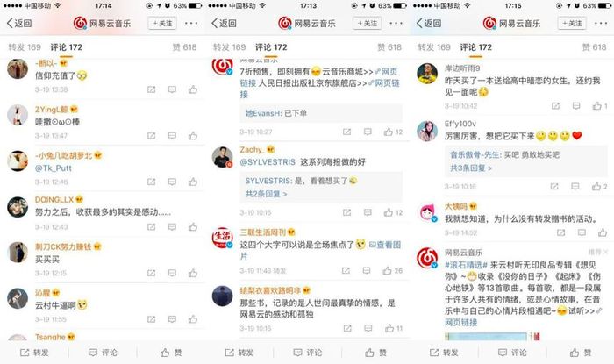Tap repost icon on 岸边听雨9 comment
Screen dimensions: 614x364
555,105
